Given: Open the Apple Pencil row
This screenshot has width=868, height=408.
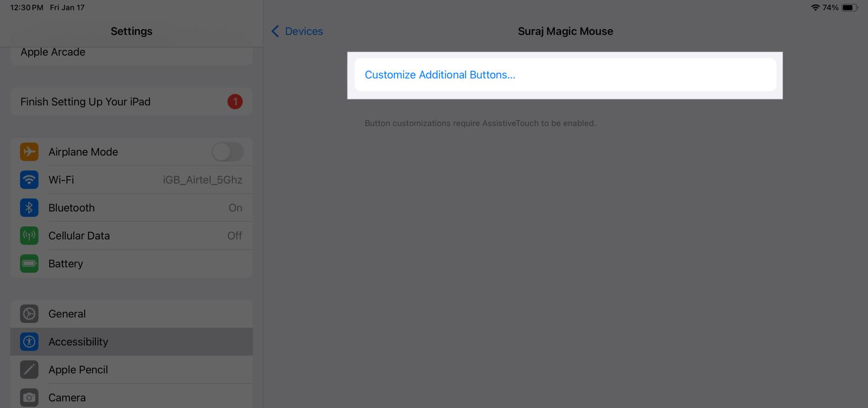Looking at the screenshot, I should tap(131, 369).
